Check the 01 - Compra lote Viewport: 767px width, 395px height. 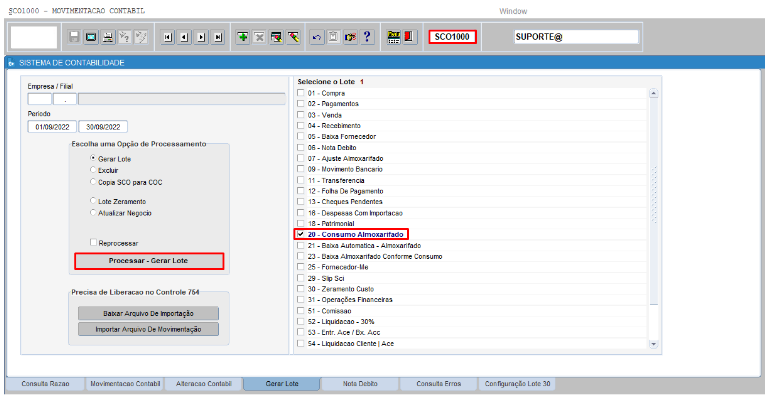[x=301, y=93]
